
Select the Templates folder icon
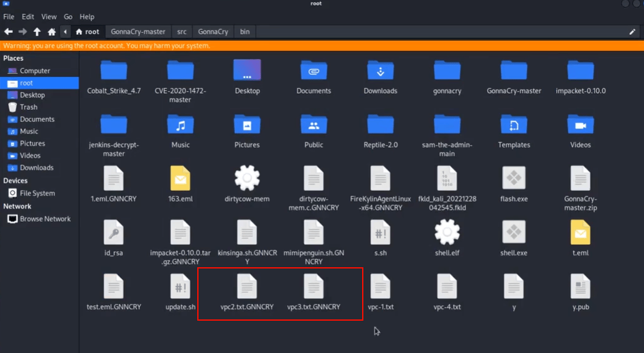(514, 124)
